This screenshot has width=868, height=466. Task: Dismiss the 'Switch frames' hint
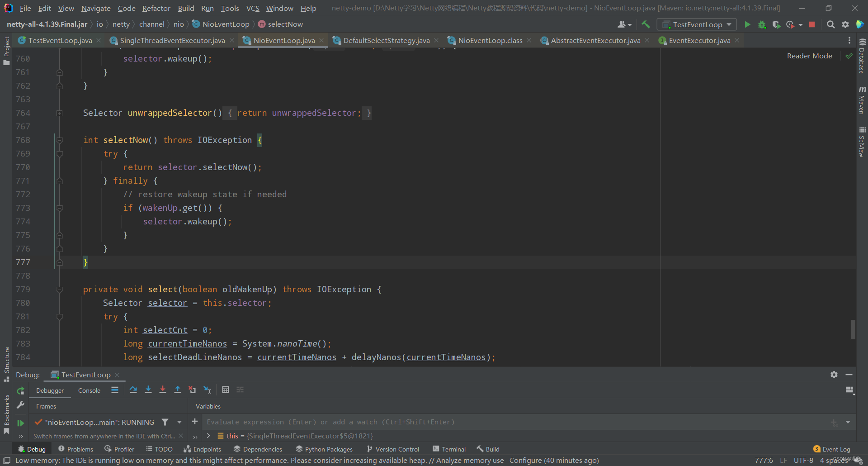coord(181,436)
